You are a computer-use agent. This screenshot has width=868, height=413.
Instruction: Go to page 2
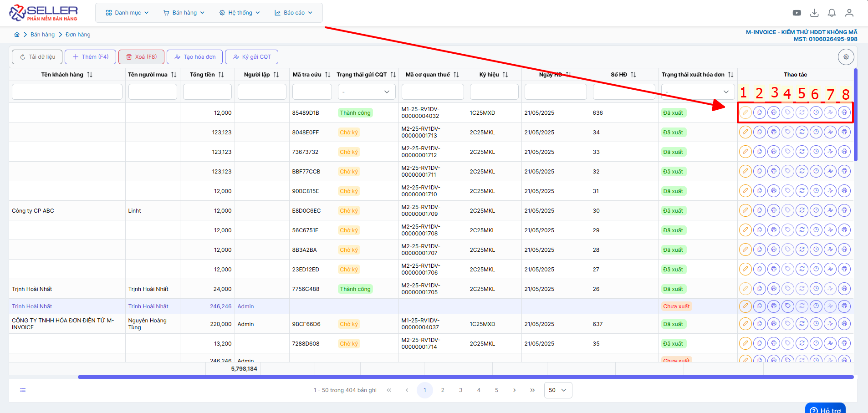click(443, 390)
